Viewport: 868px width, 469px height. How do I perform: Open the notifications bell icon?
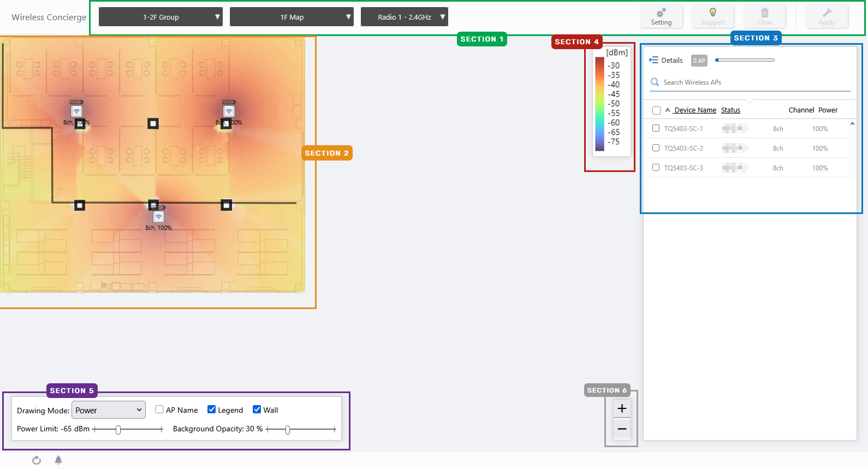(x=58, y=460)
